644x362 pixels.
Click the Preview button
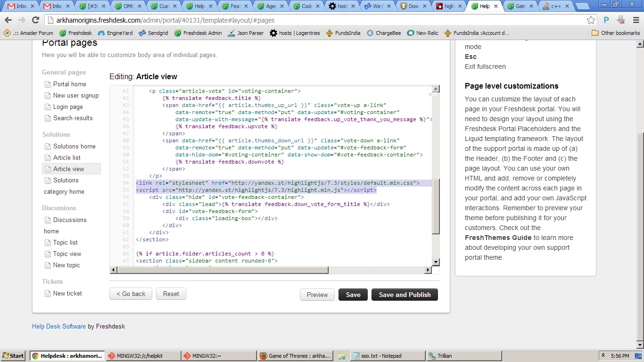point(317,295)
